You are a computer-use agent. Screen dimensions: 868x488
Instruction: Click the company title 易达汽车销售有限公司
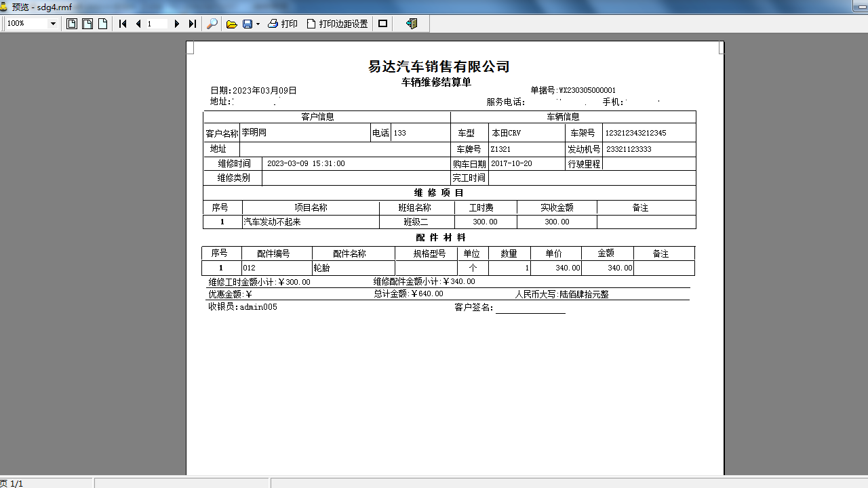[x=439, y=66]
